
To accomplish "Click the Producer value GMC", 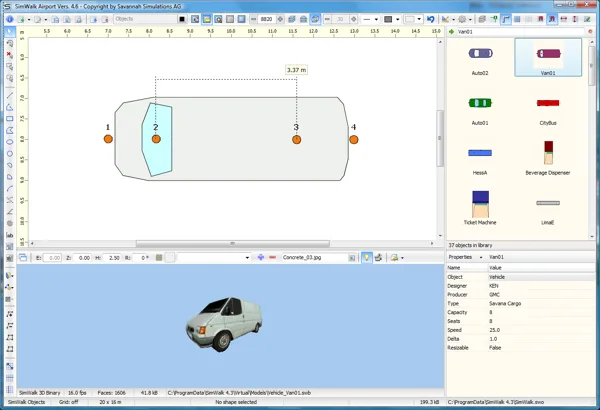I will (x=494, y=295).
